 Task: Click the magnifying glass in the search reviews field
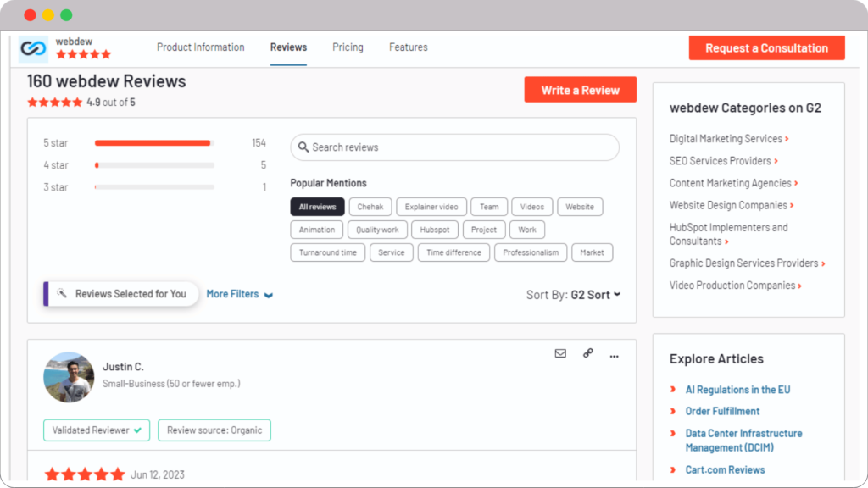(x=303, y=147)
